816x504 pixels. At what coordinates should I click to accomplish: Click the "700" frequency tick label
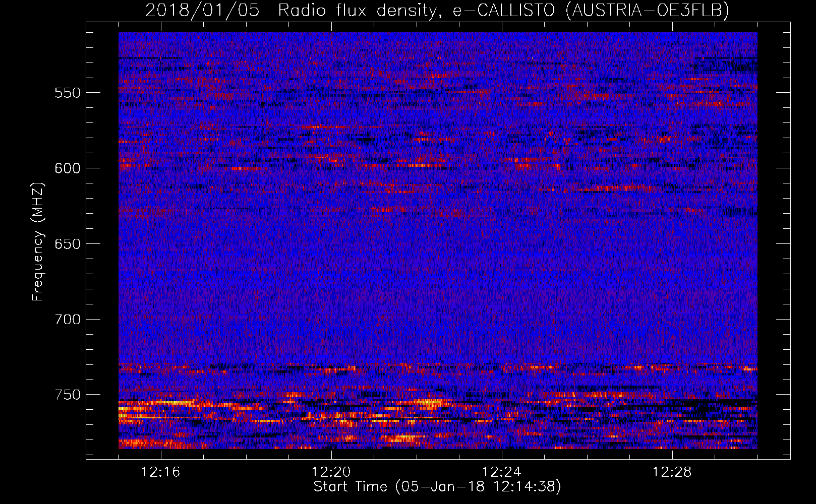point(68,320)
